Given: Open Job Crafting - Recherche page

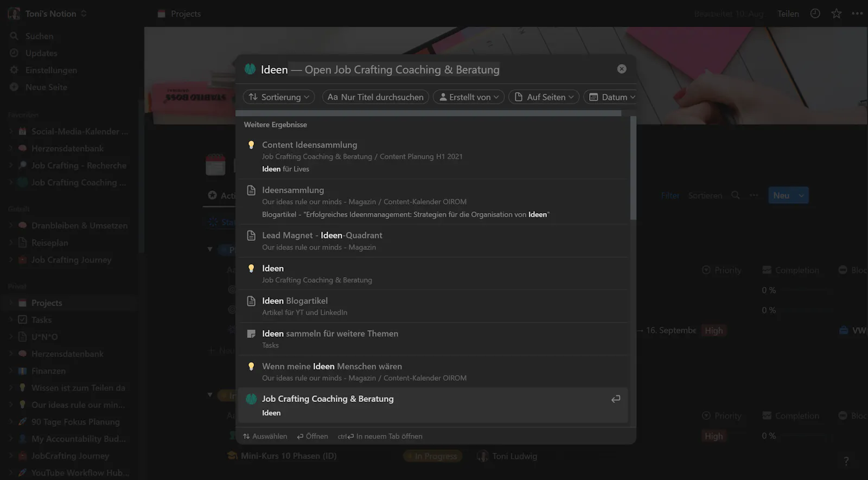Looking at the screenshot, I should pyautogui.click(x=79, y=165).
